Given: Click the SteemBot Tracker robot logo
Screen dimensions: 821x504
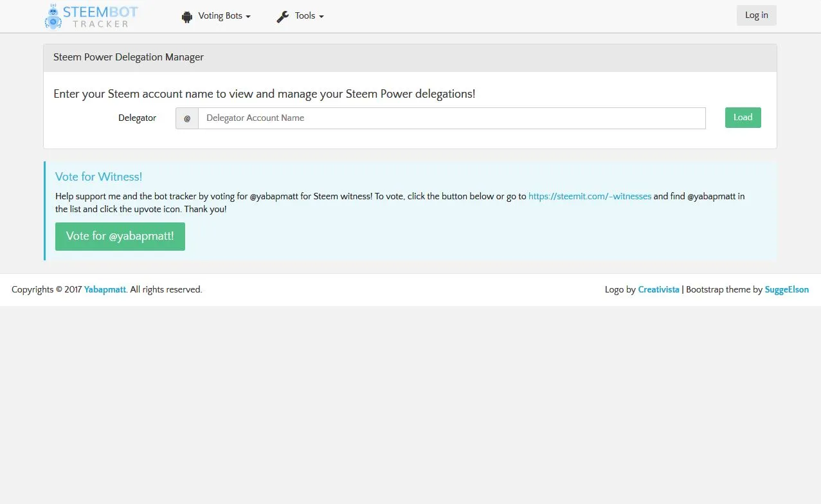Looking at the screenshot, I should 53,17.
